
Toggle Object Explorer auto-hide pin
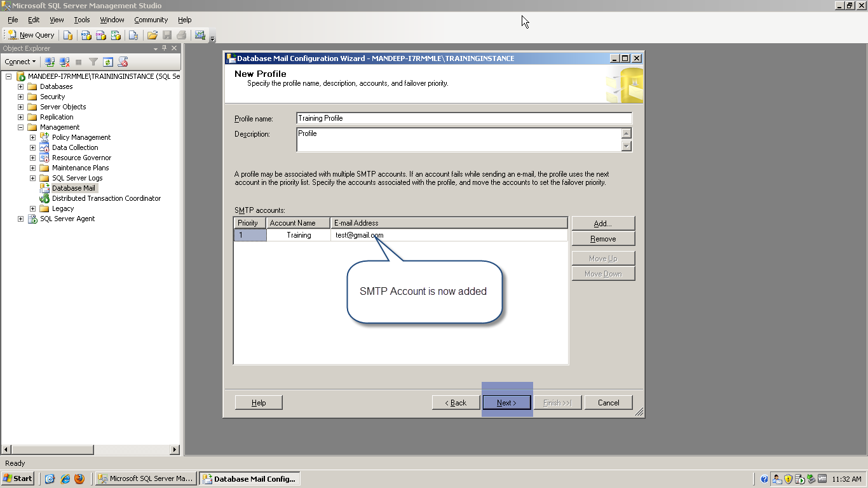[165, 48]
